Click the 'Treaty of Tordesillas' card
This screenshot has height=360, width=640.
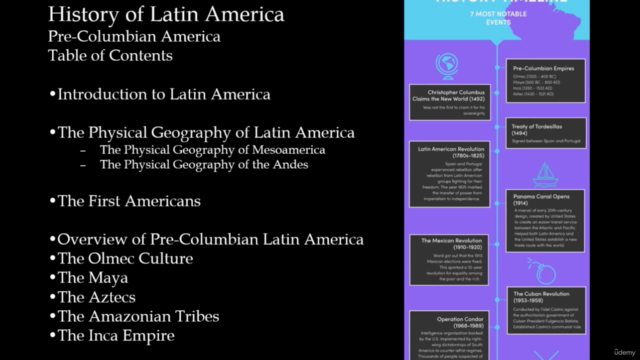click(546, 133)
